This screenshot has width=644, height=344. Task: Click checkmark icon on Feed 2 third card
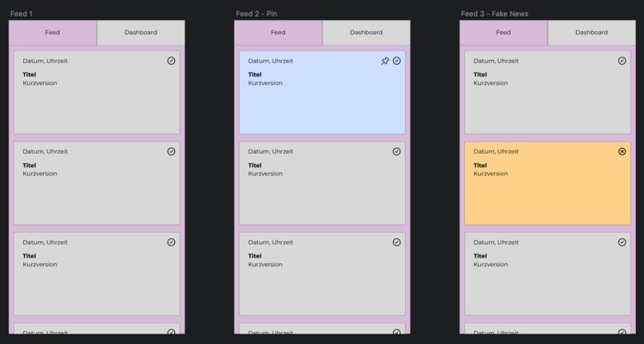coord(397,242)
